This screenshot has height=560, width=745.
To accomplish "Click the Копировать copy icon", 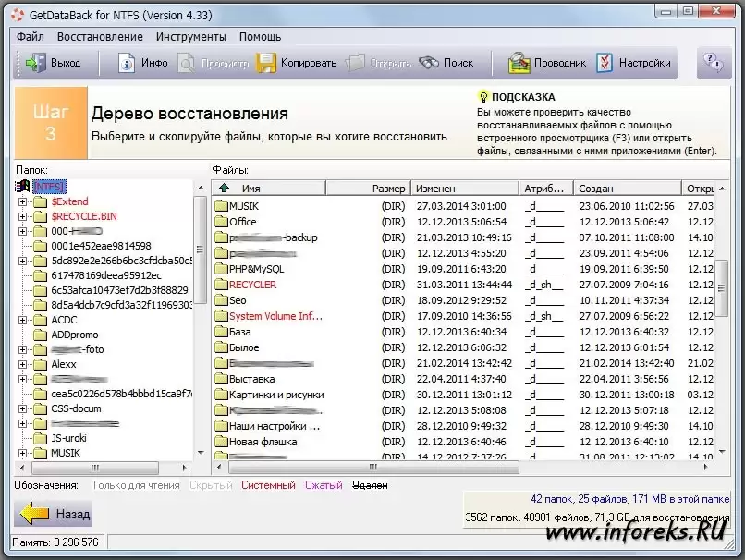I will 267,64.
